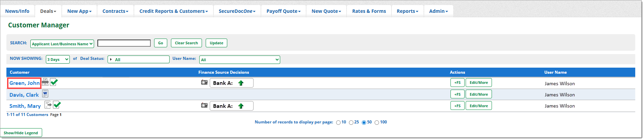The image size is (644, 140).
Task: Open the Applicant Last/Business Name search dropdown
Action: click(62, 44)
